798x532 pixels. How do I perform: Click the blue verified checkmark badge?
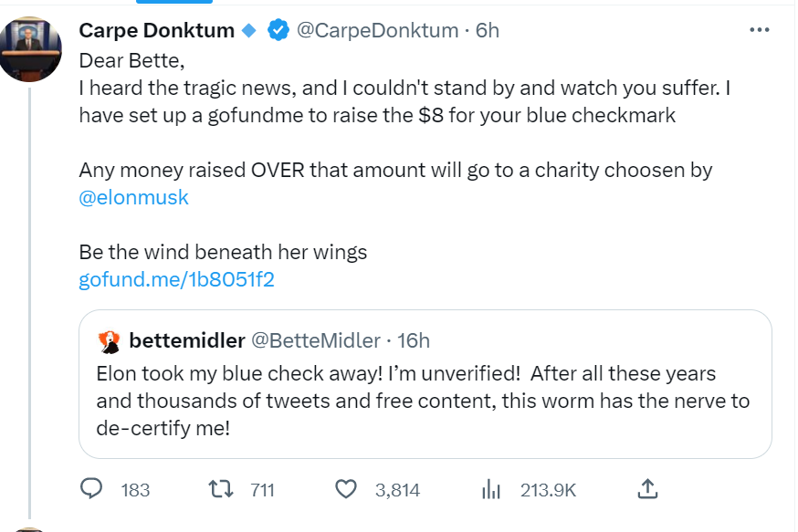(278, 30)
